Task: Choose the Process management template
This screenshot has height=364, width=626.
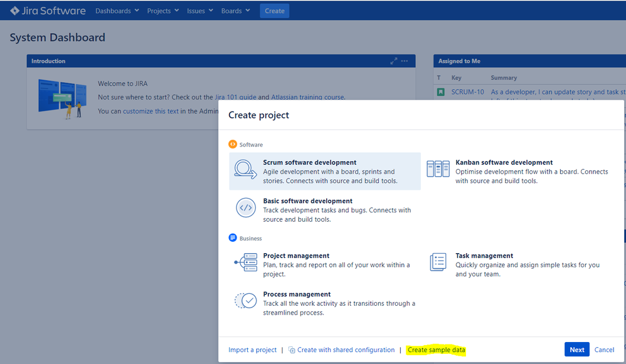Action: click(x=324, y=303)
